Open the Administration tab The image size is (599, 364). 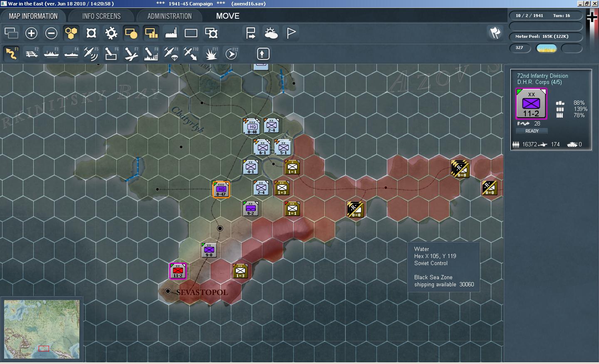pos(169,16)
